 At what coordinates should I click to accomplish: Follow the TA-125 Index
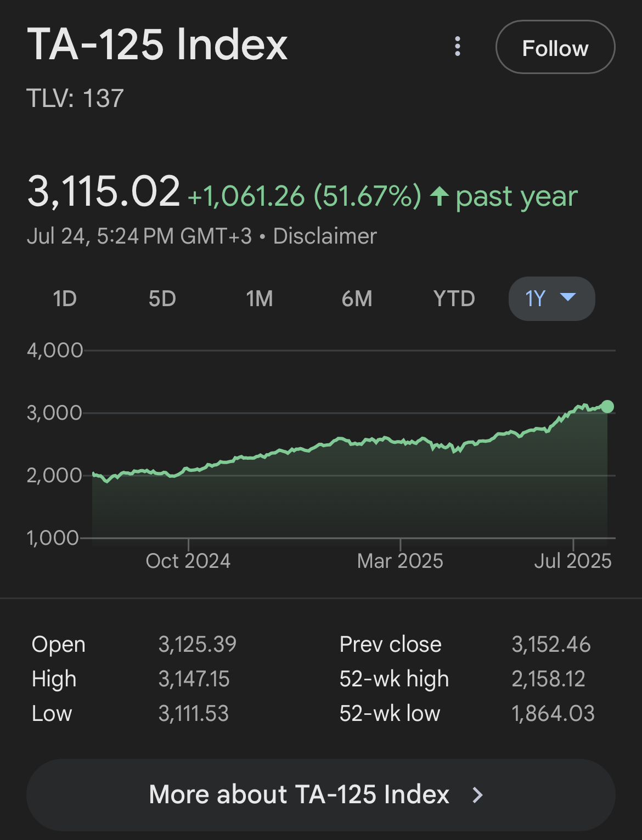click(555, 47)
